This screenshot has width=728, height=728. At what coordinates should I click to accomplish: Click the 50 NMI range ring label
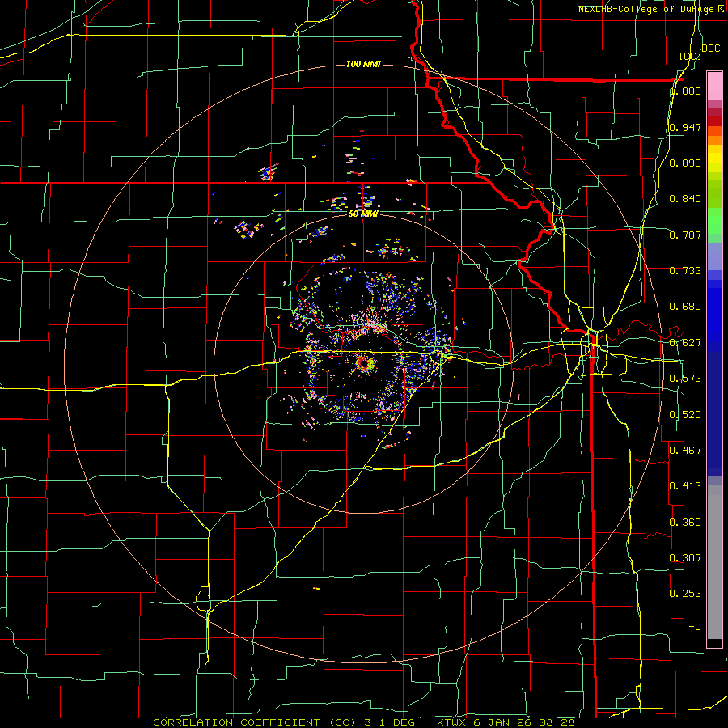[363, 214]
